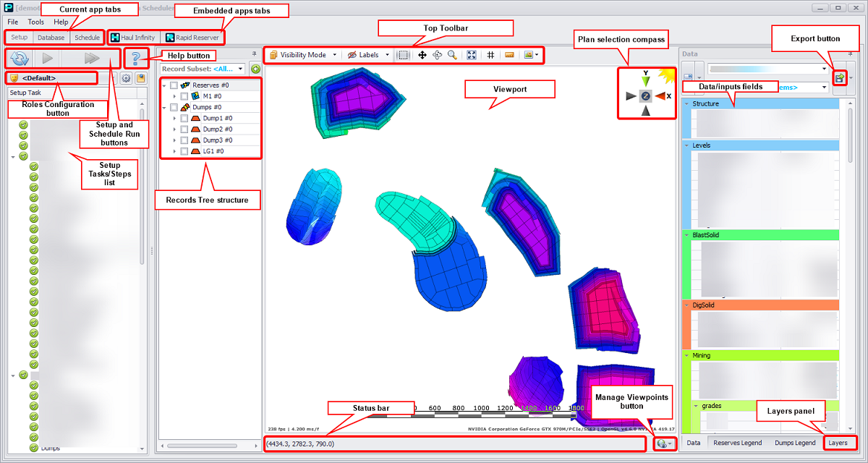Tick the Dump2 #0 checkbox
The width and height of the screenshot is (868, 463).
click(184, 129)
